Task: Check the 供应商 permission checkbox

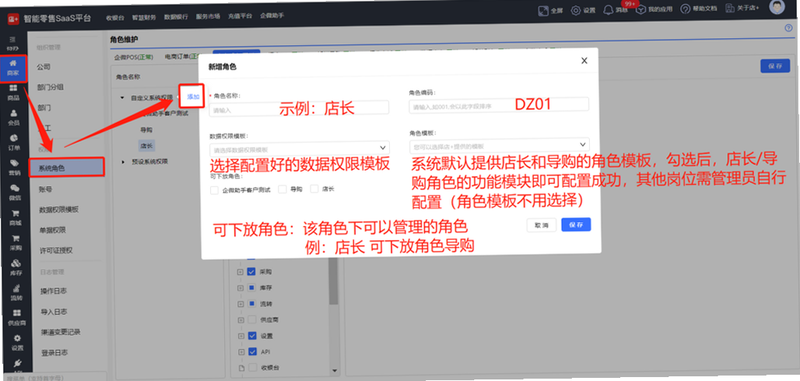Action: tap(252, 320)
